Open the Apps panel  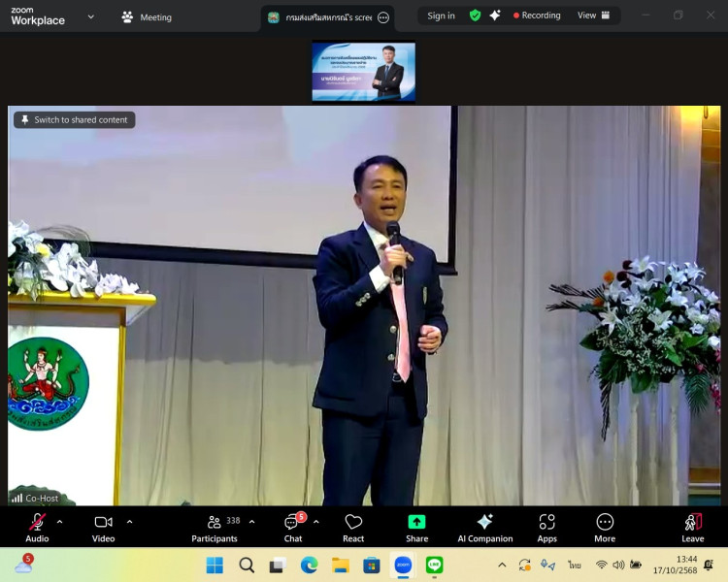tap(546, 527)
